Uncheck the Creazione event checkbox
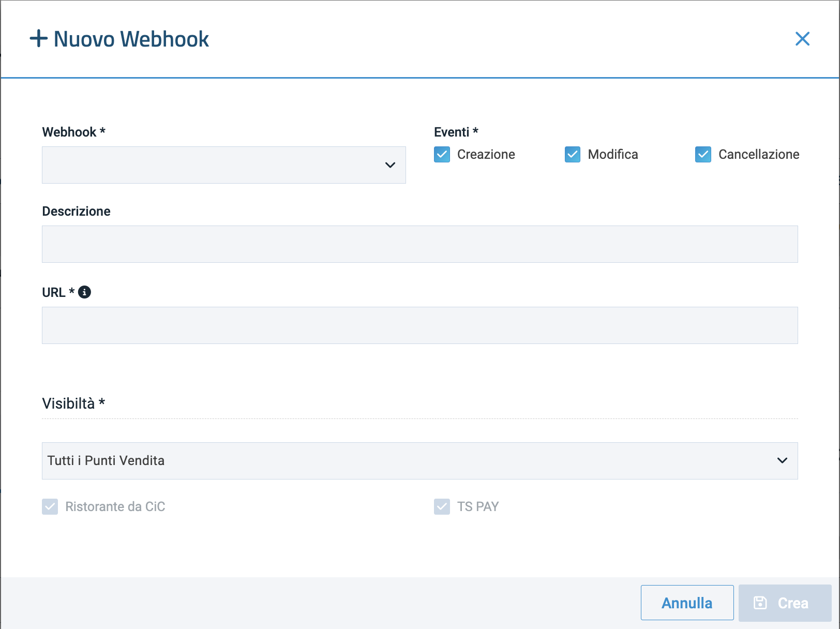840x629 pixels. click(442, 155)
